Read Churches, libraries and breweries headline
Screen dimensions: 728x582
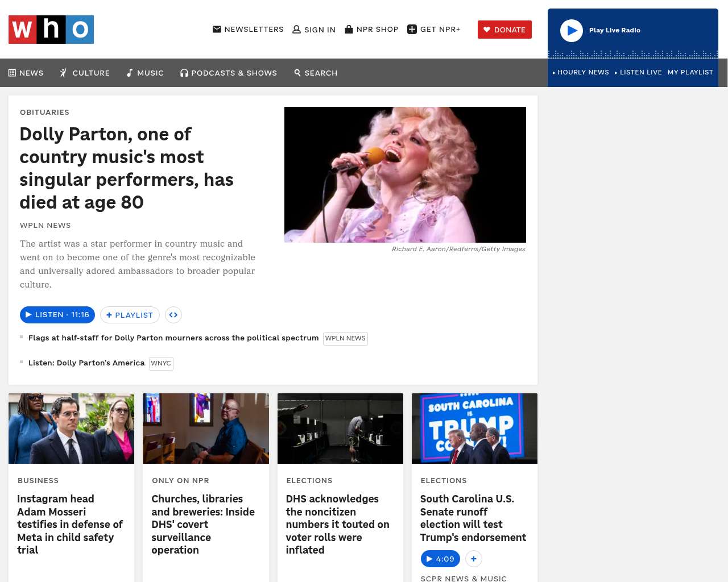point(203,524)
